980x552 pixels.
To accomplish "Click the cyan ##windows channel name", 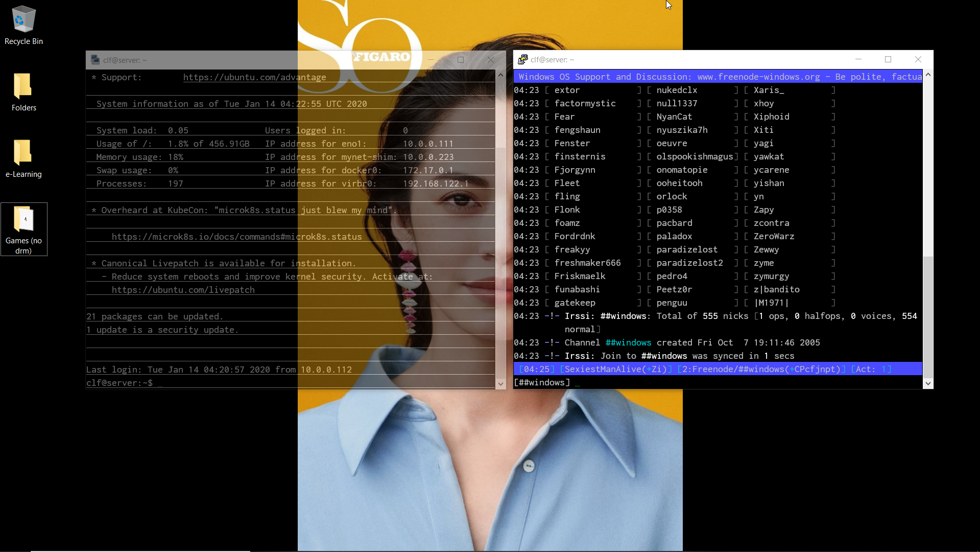I will click(628, 342).
